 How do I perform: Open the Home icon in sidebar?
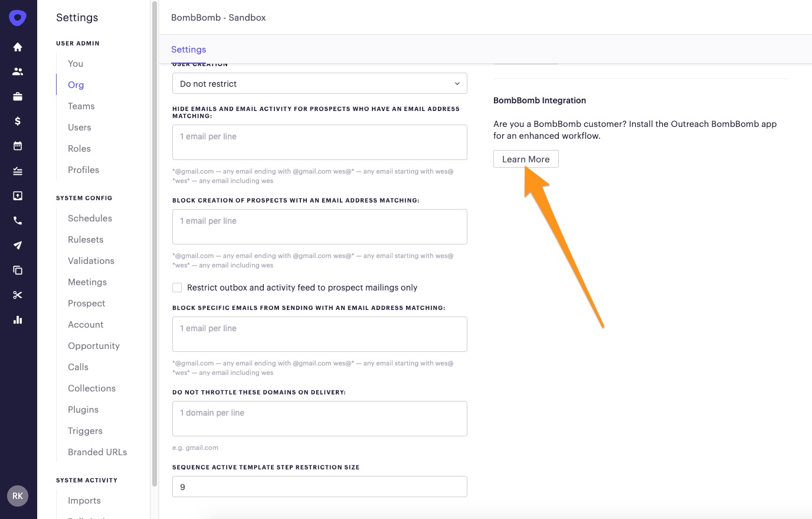pos(18,47)
